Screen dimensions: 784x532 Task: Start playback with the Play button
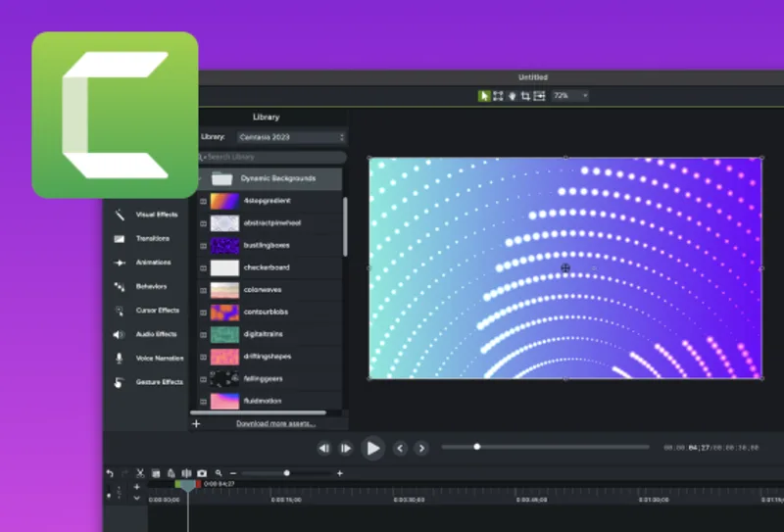(x=373, y=448)
